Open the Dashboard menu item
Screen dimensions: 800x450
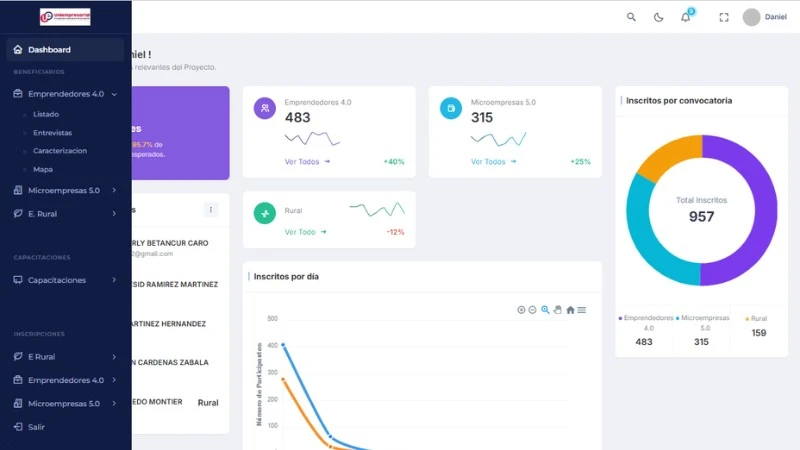click(49, 49)
